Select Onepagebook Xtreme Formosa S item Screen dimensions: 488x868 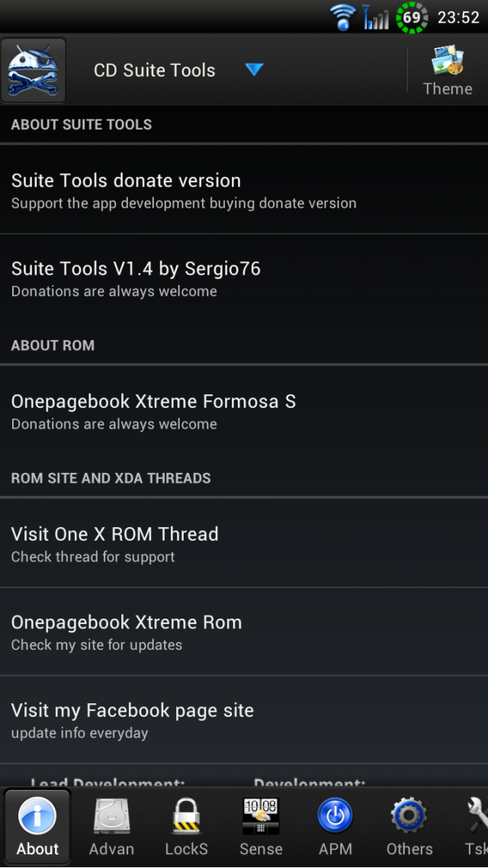[x=244, y=411]
